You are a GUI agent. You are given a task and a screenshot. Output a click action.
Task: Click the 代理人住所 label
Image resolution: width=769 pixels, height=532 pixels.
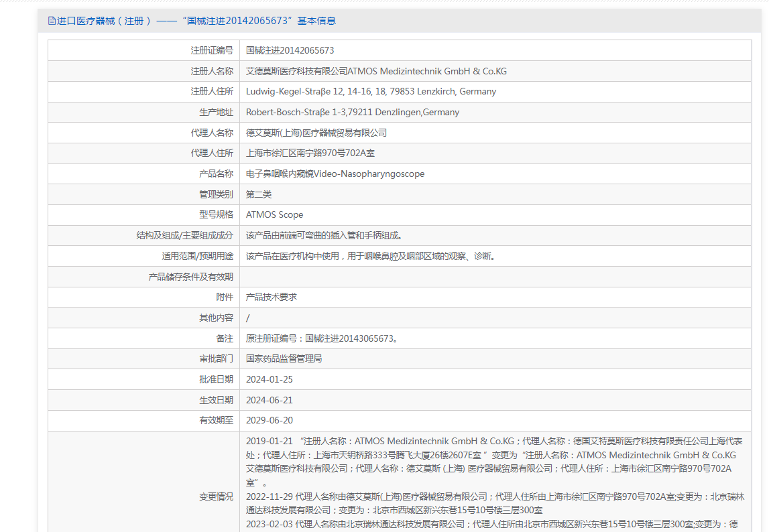tap(212, 153)
